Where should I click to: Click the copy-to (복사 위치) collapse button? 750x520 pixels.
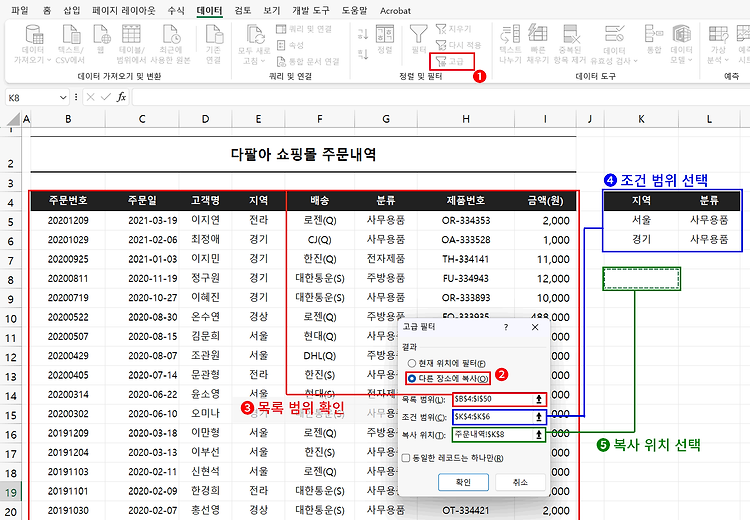tap(539, 434)
